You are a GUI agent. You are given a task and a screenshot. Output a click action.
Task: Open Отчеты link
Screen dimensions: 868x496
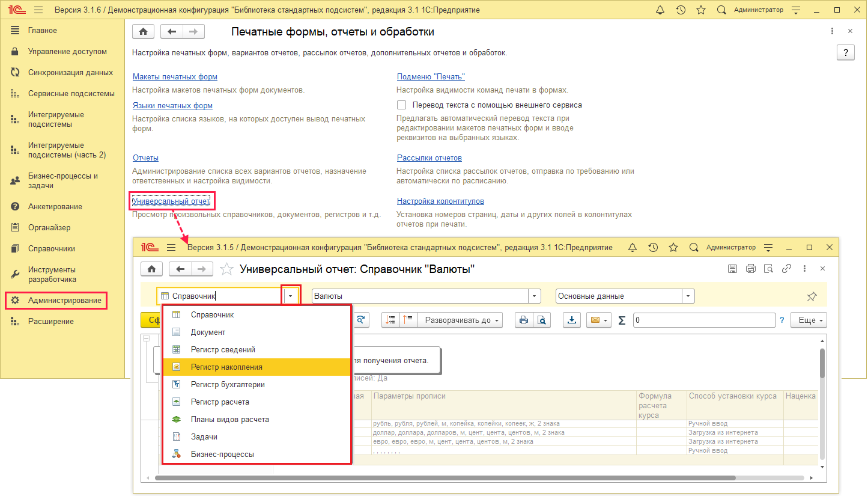click(x=145, y=158)
